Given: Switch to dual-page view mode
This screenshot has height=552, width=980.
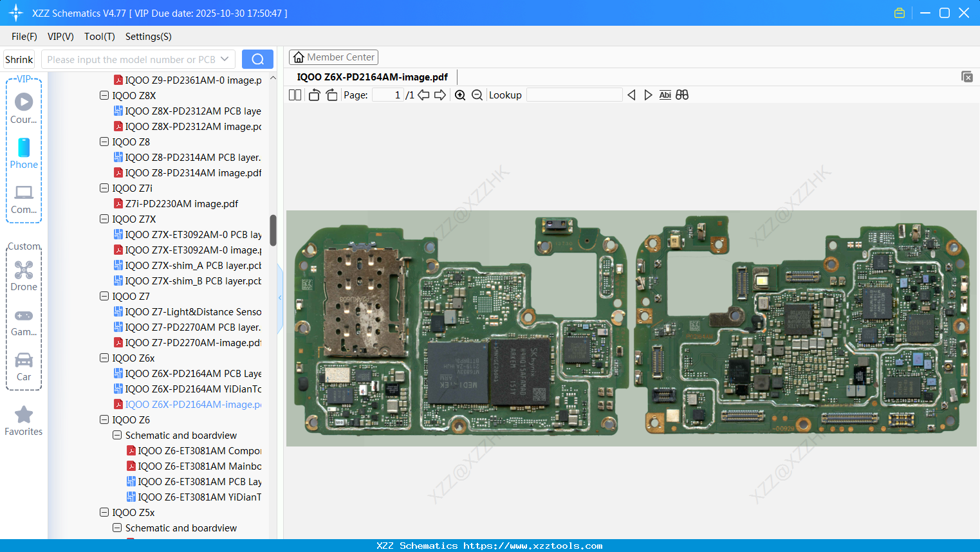Looking at the screenshot, I should click(x=295, y=95).
